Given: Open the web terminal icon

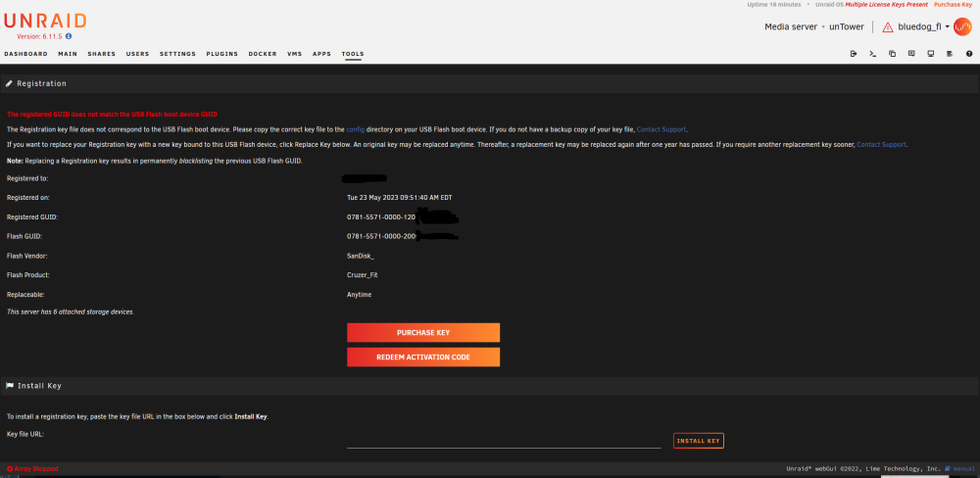Looking at the screenshot, I should (872, 54).
